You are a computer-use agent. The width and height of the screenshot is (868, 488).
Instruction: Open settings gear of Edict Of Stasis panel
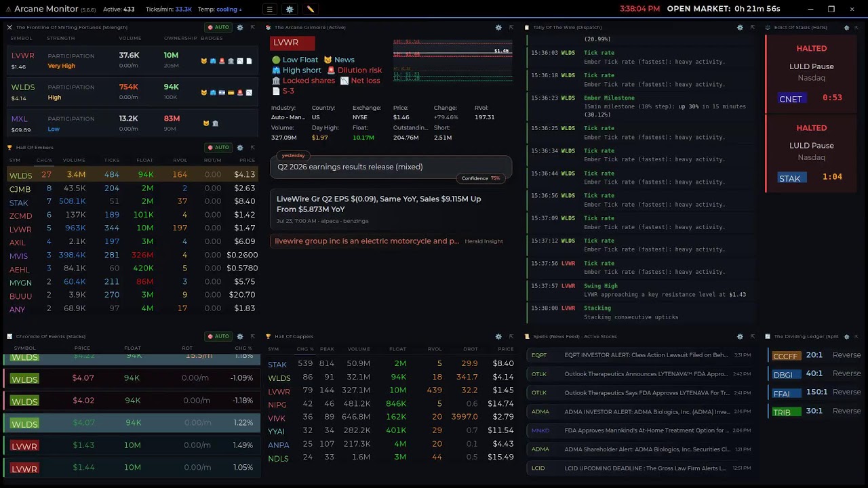click(x=846, y=28)
